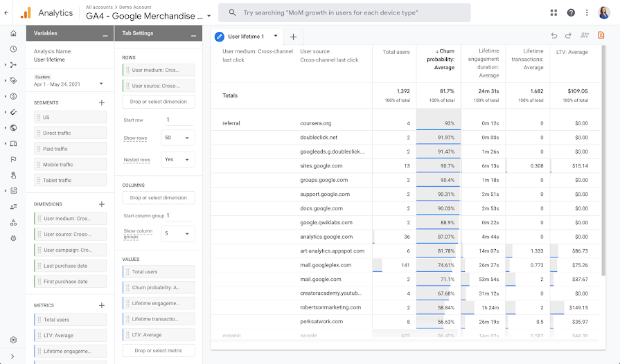Open the Help question mark icon
Viewport: 620px width, 364px height.
click(571, 12)
